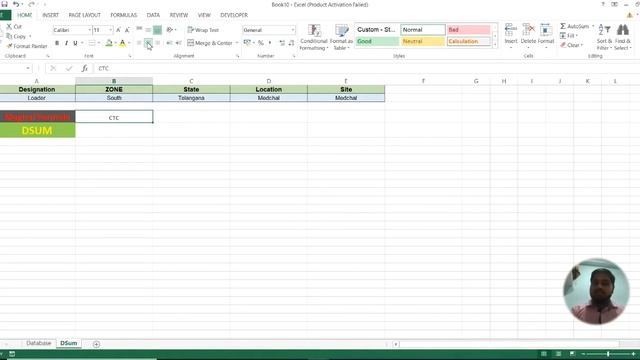This screenshot has width=640, height=360.
Task: Click Decrease Indent icon
Action: (x=169, y=43)
